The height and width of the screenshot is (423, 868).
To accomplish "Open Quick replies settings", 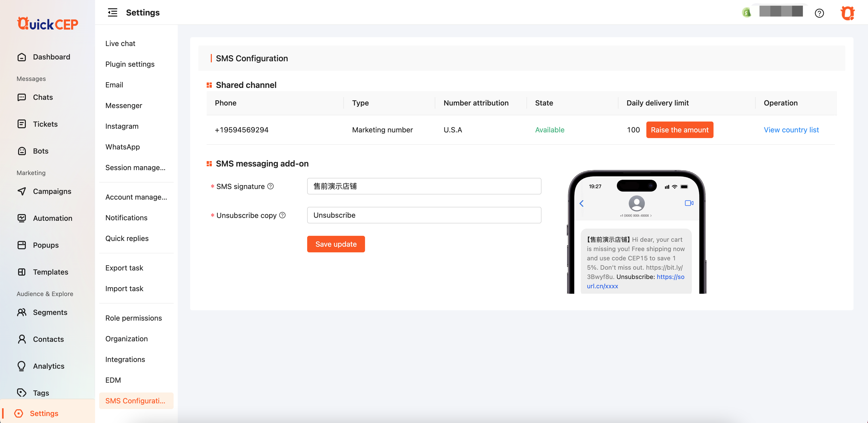I will (x=127, y=238).
